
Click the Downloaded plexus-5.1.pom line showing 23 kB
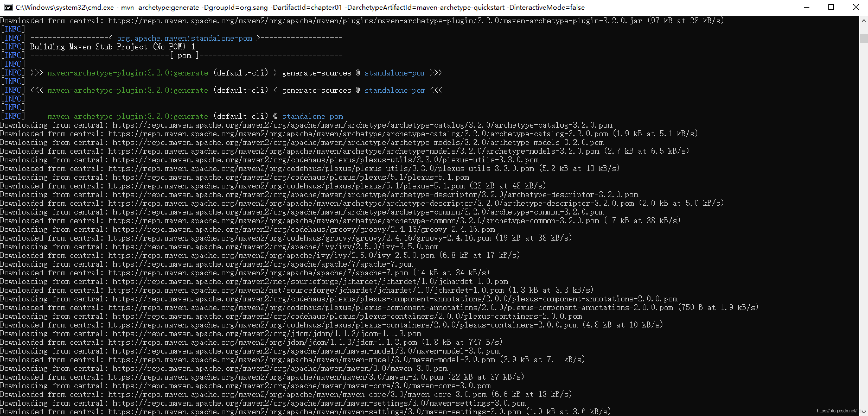click(x=273, y=186)
